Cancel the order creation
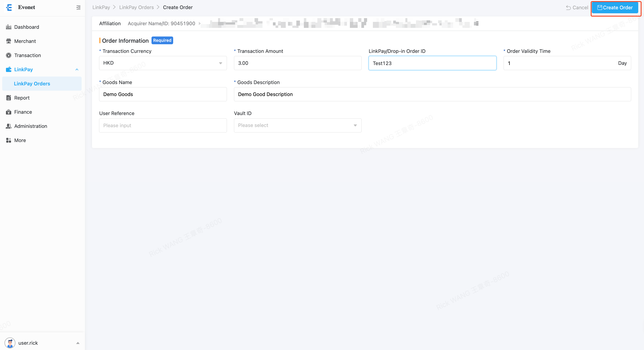 (x=577, y=8)
